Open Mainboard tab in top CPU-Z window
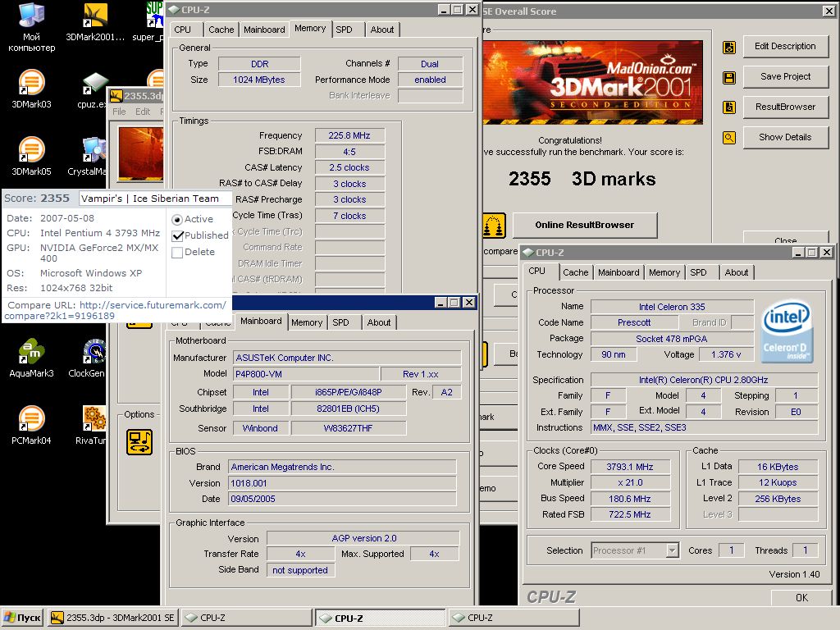This screenshot has width=840, height=630. click(x=264, y=30)
